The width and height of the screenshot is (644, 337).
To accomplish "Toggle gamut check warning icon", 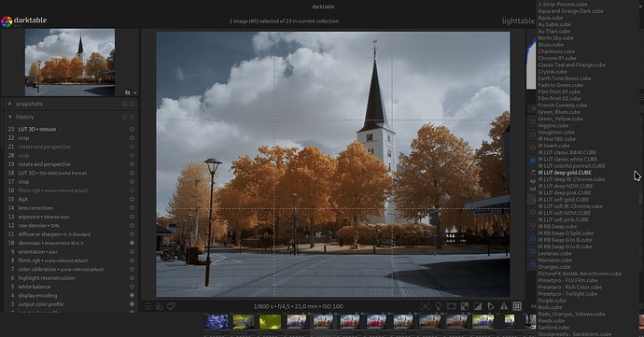I will click(504, 306).
